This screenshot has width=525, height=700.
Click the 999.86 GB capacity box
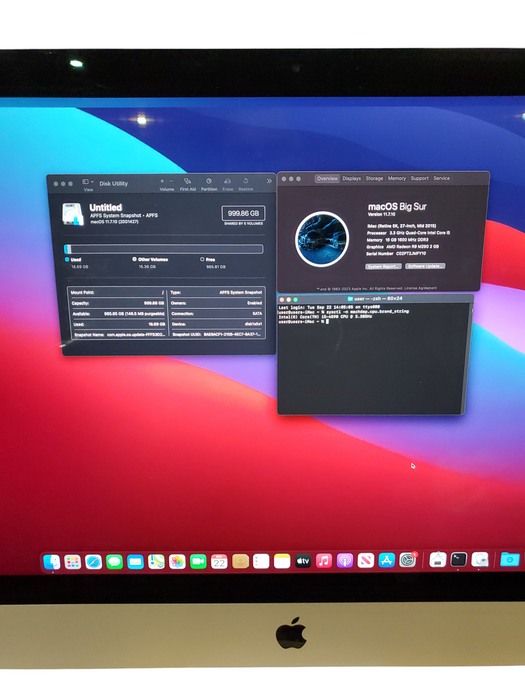(x=243, y=213)
